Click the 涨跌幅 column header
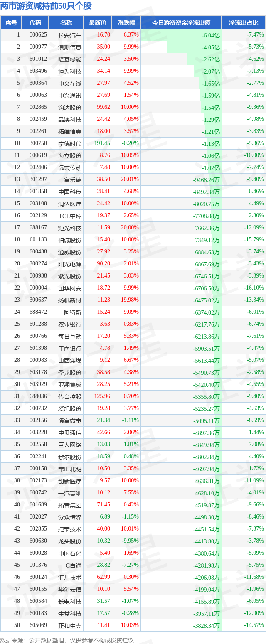Viewport: 266px width, 644px height. [x=126, y=23]
